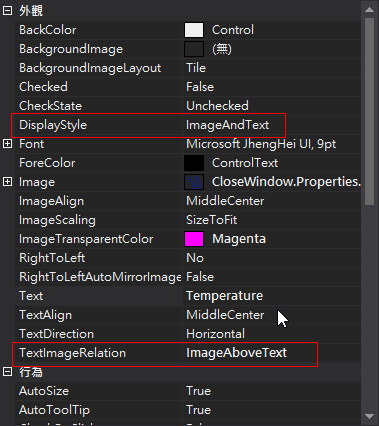Viewport: 379px width, 426px height.
Task: Click the Unchecked CheckState value
Action: point(217,106)
